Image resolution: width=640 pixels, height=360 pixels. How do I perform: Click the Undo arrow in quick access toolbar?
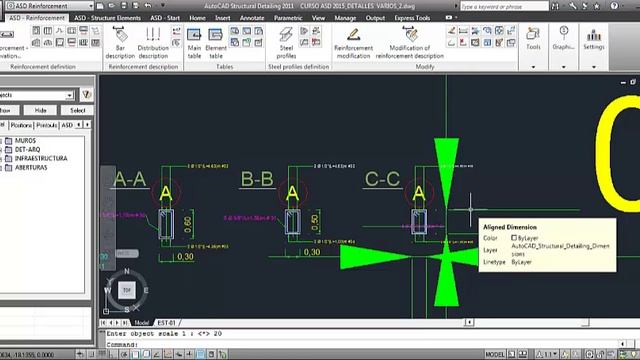click(148, 6)
